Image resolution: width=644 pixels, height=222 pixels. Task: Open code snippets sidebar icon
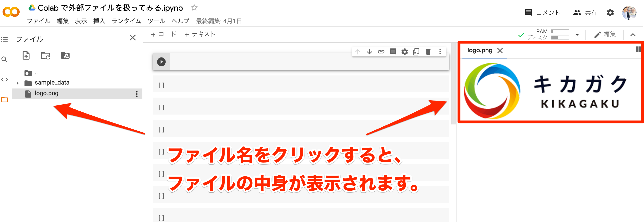click(5, 79)
